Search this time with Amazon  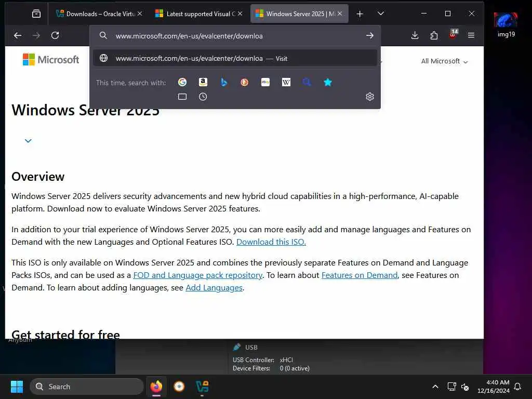coord(203,82)
